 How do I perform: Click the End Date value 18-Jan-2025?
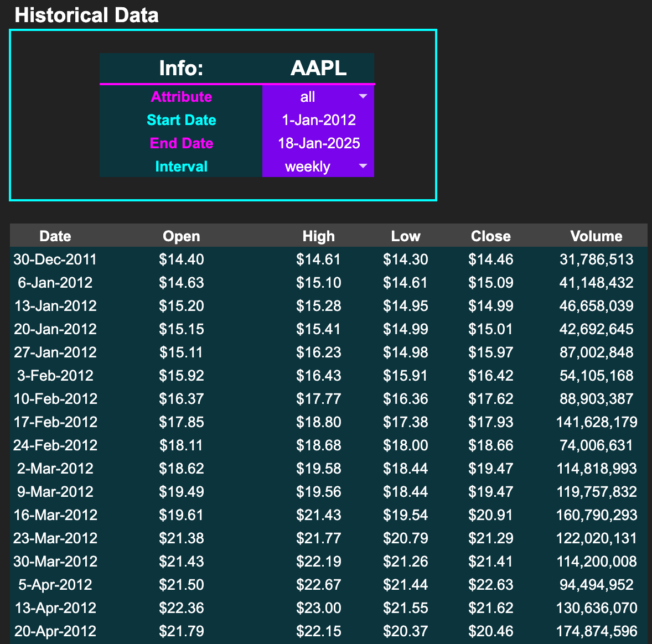pyautogui.click(x=318, y=143)
